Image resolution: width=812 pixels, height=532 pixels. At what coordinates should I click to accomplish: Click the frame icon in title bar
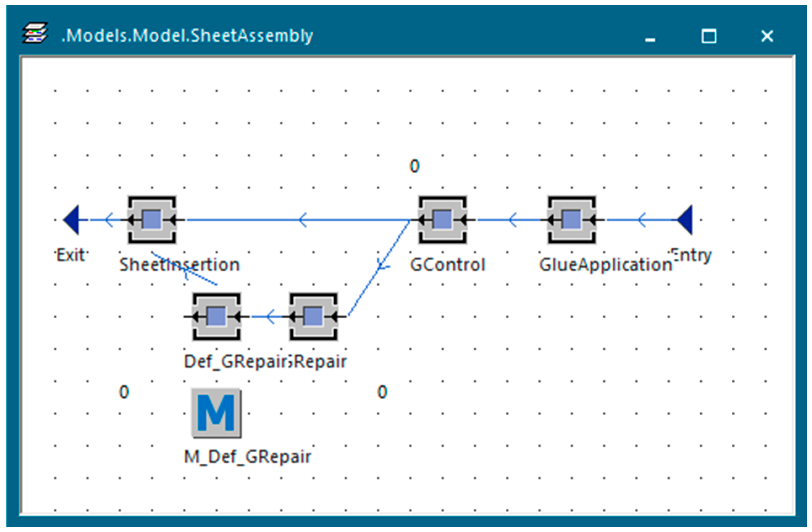tap(35, 33)
